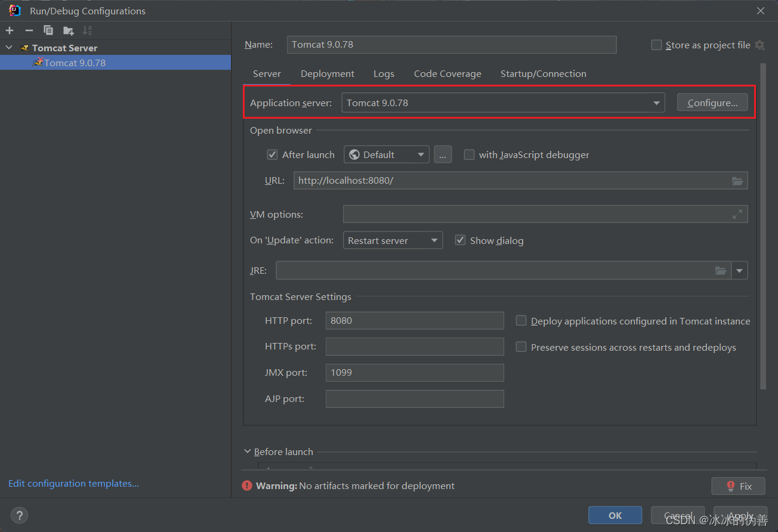
Task: Enable Store as project file
Action: [656, 45]
